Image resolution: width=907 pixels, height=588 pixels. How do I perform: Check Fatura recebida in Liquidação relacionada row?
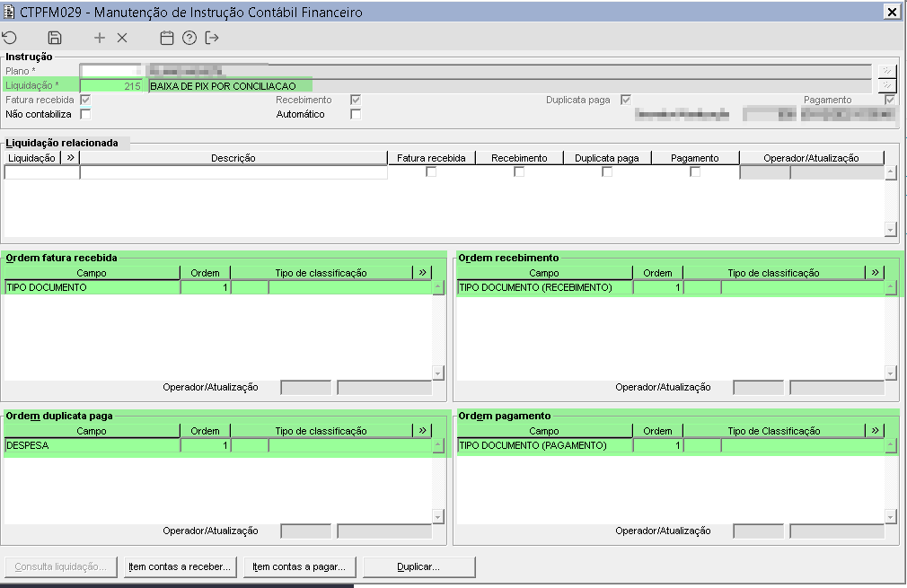[431, 171]
